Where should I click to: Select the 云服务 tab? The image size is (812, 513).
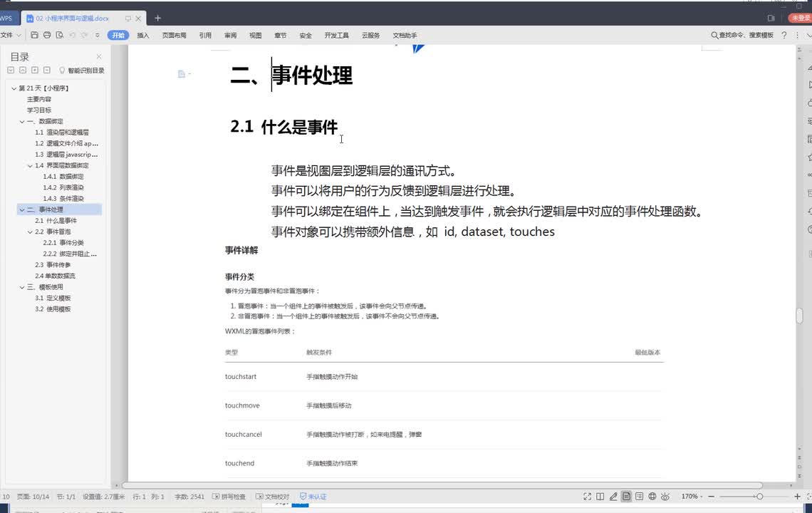[x=371, y=35]
